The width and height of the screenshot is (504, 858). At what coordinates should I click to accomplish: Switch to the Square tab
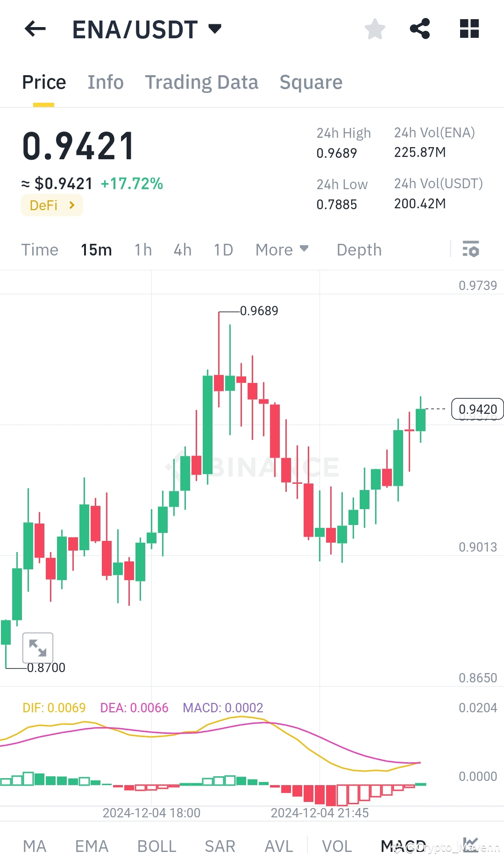[x=311, y=82]
